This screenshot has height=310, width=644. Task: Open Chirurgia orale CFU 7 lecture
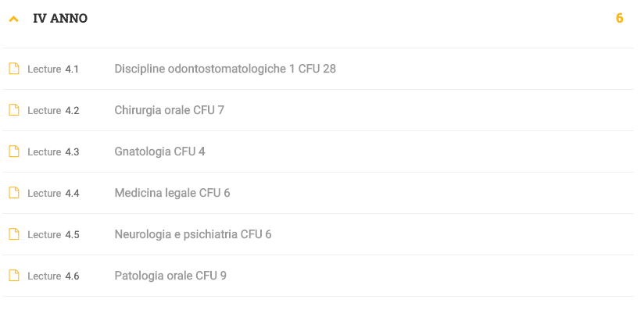click(170, 110)
